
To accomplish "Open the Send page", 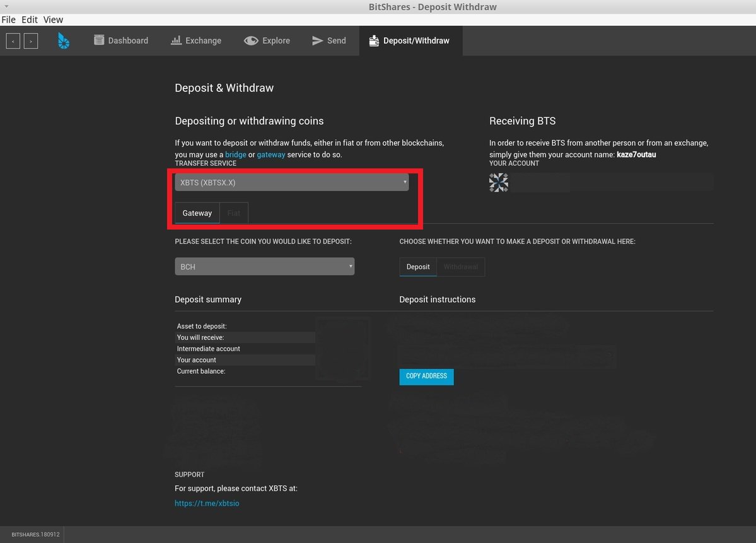I will [329, 40].
